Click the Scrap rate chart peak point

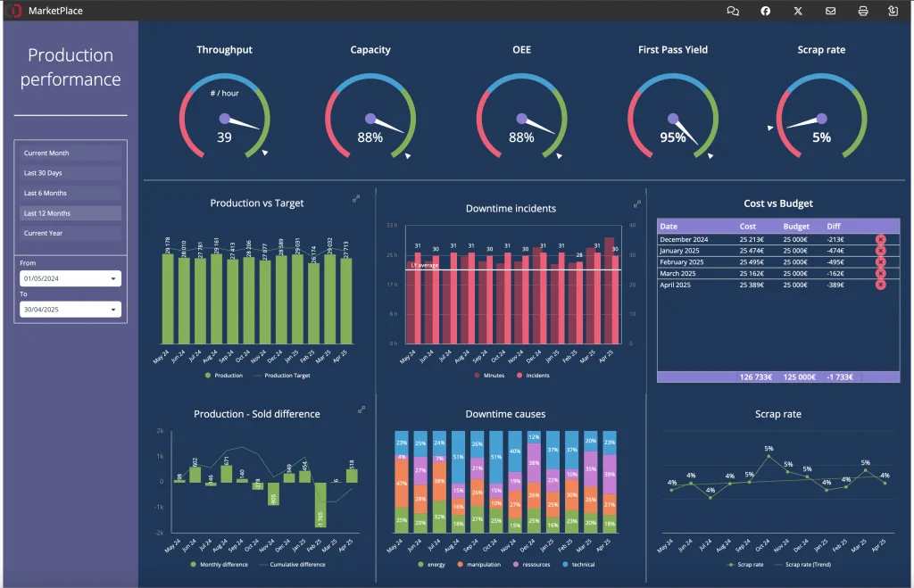(769, 456)
